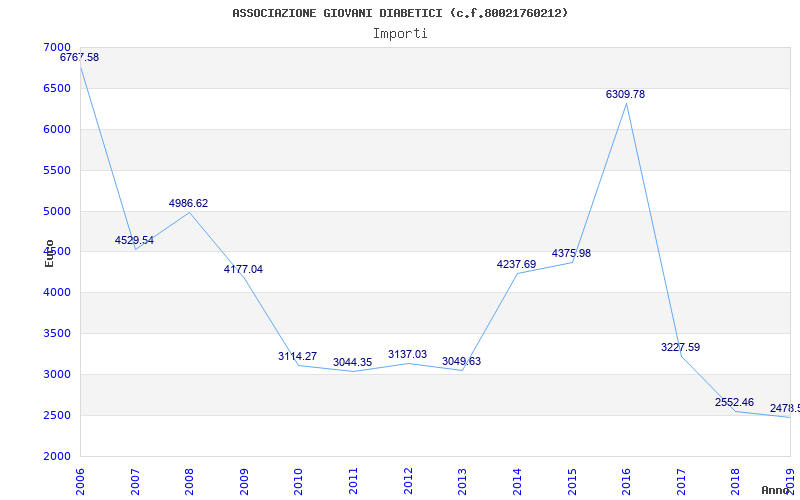Click the 2014 x-axis year label
The width and height of the screenshot is (800, 500).
517,482
